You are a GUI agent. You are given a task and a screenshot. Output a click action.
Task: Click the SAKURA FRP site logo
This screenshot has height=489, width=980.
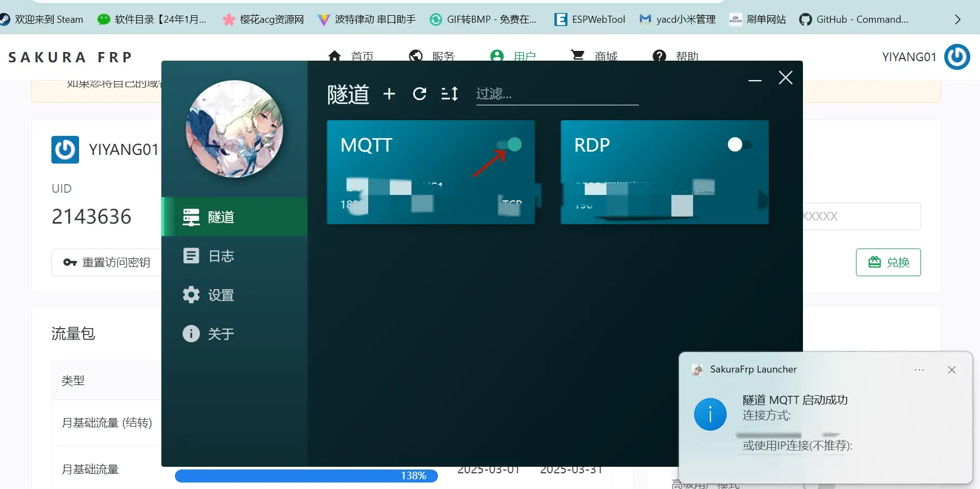click(x=70, y=57)
